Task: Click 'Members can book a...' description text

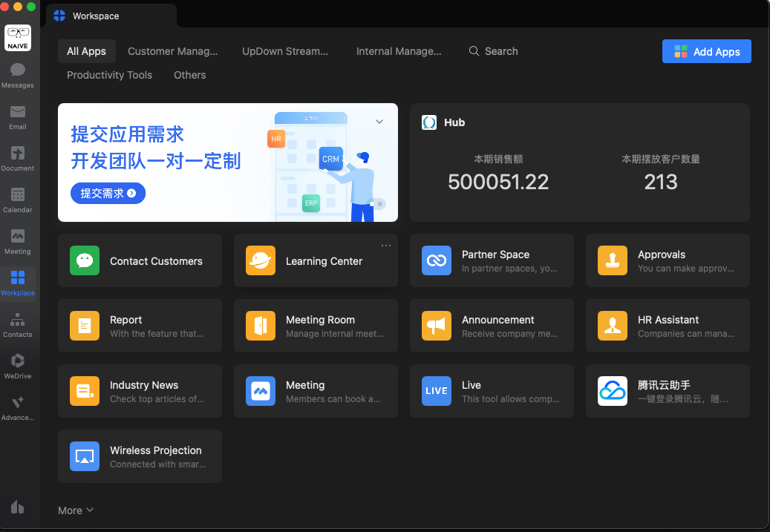Action: [x=333, y=399]
